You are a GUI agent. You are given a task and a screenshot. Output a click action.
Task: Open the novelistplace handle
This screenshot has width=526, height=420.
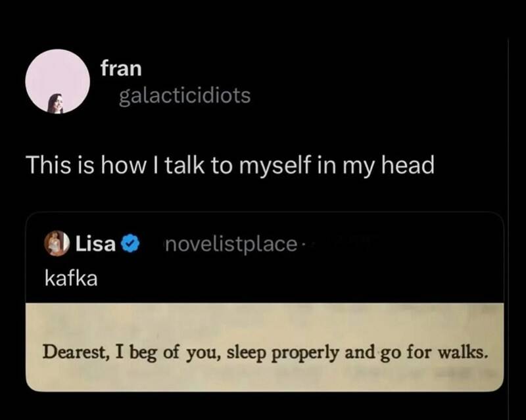pos(231,245)
